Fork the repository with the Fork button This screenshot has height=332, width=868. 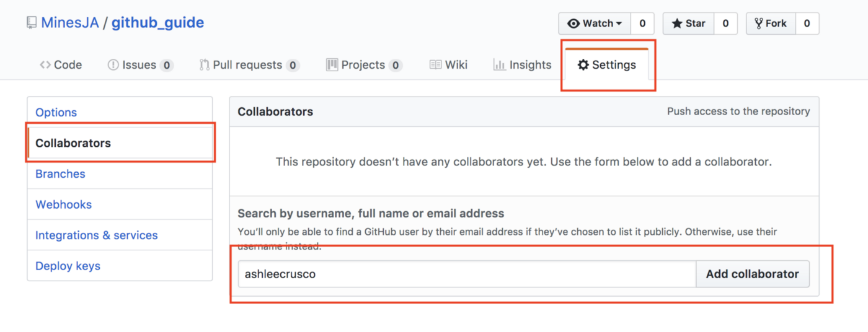click(770, 24)
